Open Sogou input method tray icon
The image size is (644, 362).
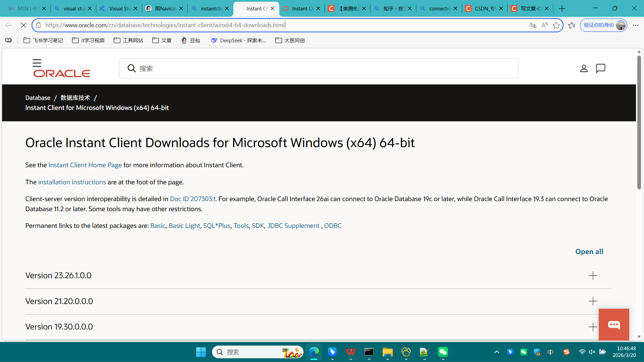567,352
